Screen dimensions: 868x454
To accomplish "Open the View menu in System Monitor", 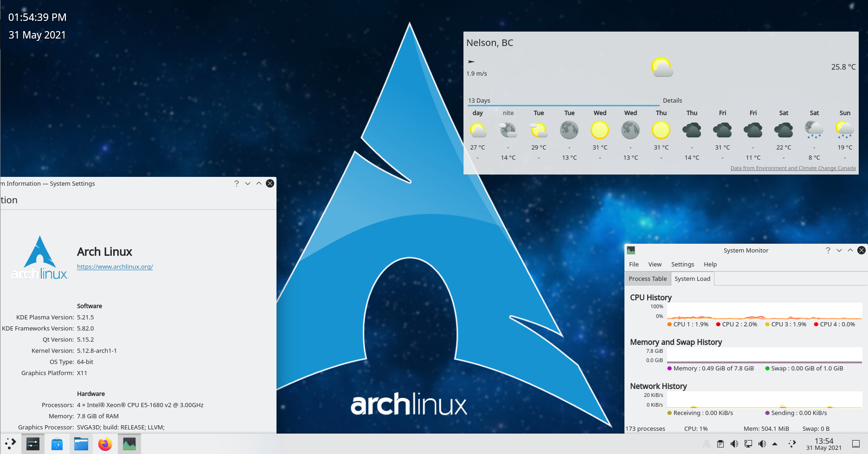I will coord(655,264).
